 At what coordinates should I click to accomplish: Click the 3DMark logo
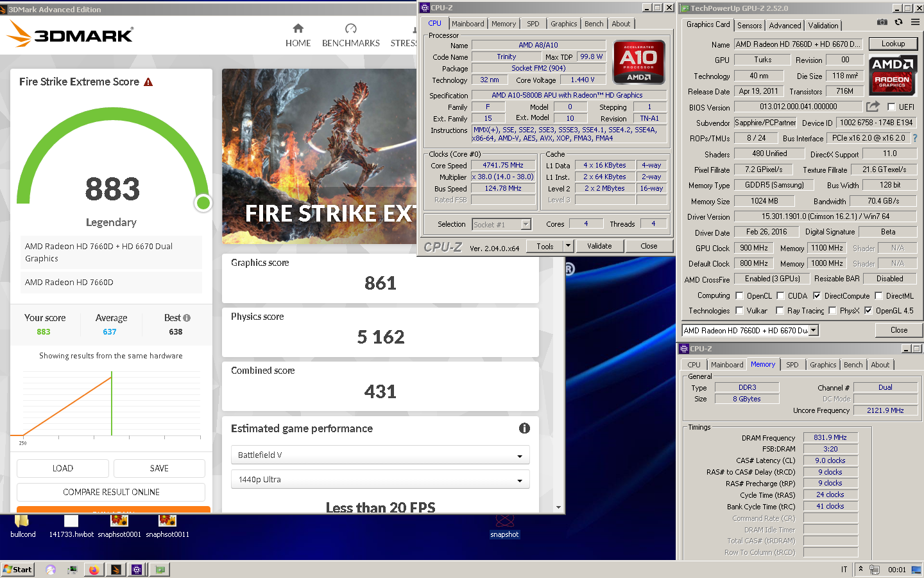(70, 35)
